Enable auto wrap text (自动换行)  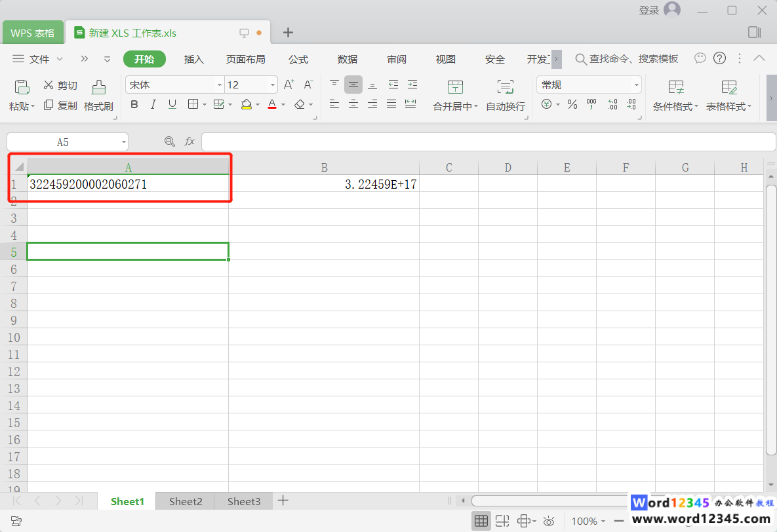(x=506, y=95)
